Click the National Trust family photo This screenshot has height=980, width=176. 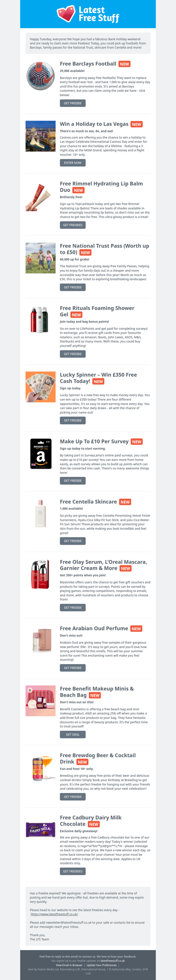pyautogui.click(x=40, y=258)
